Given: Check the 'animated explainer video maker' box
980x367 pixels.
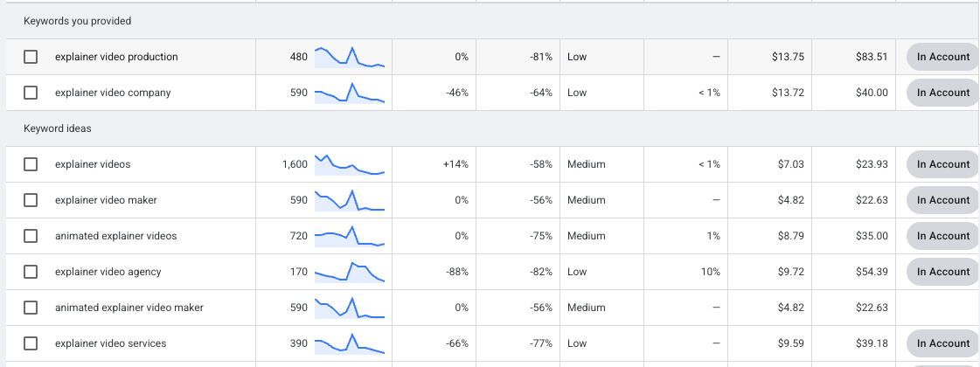Looking at the screenshot, I should 31,308.
